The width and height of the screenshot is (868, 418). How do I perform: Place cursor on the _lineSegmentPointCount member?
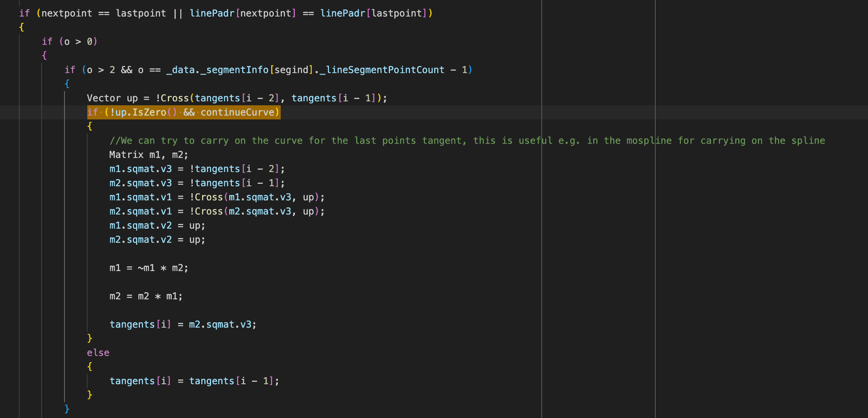tap(382, 70)
